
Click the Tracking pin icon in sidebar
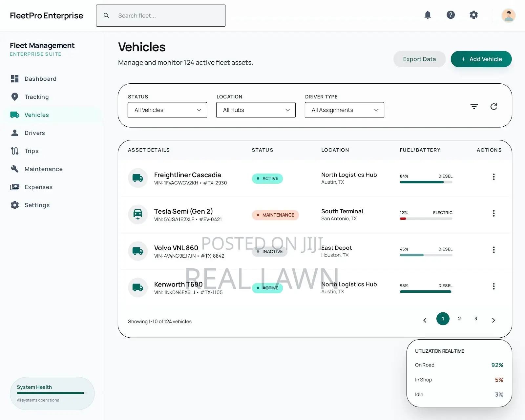[x=15, y=97]
